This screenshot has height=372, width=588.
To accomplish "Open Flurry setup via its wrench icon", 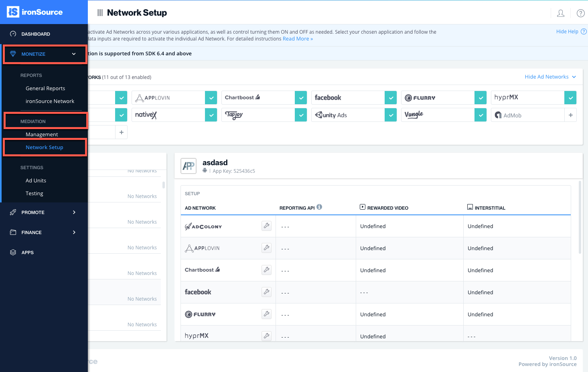I will pos(266,314).
